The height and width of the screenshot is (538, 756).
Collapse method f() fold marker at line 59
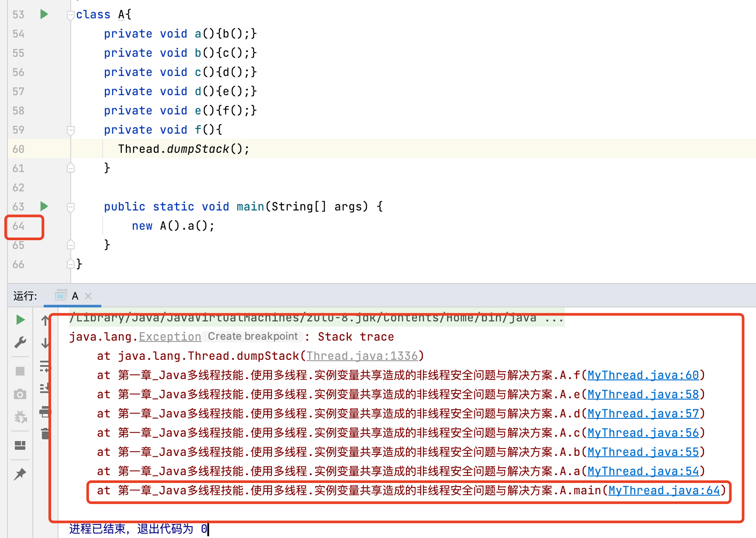coord(71,130)
